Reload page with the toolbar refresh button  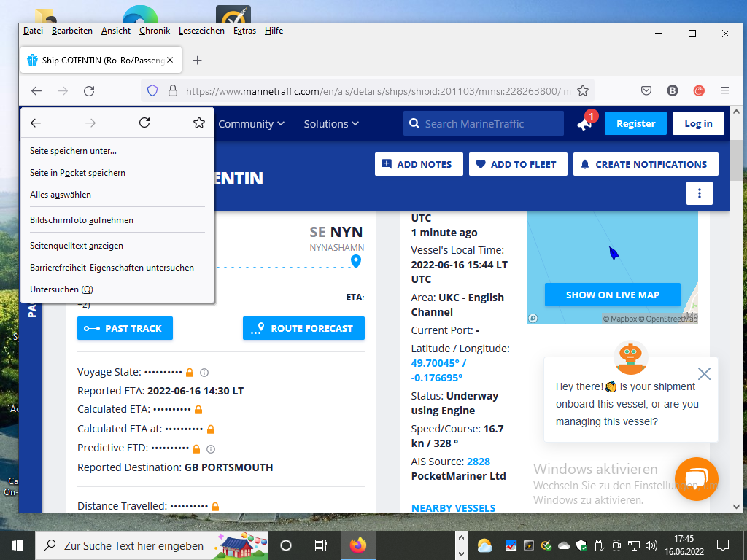pyautogui.click(x=89, y=90)
